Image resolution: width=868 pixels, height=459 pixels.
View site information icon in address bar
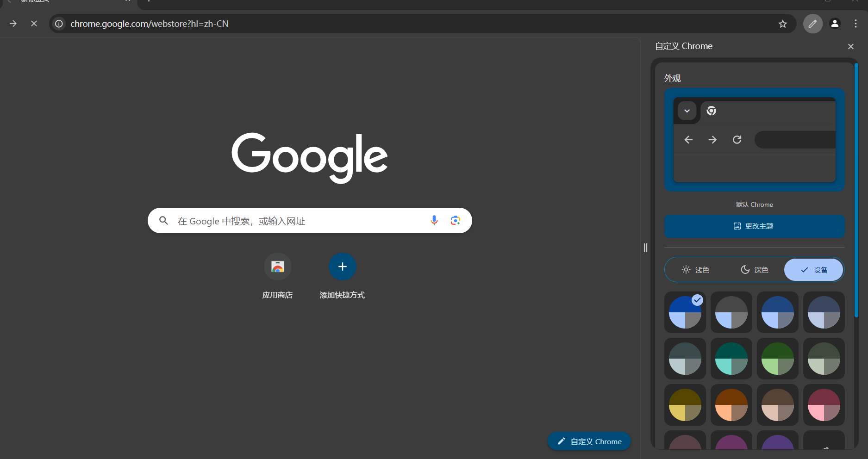coord(59,24)
